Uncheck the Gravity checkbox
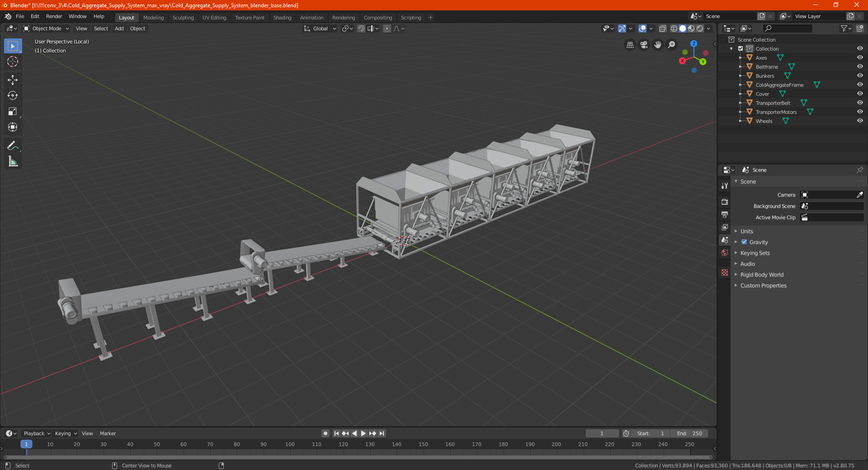Viewport: 868px width, 470px height. coord(744,242)
